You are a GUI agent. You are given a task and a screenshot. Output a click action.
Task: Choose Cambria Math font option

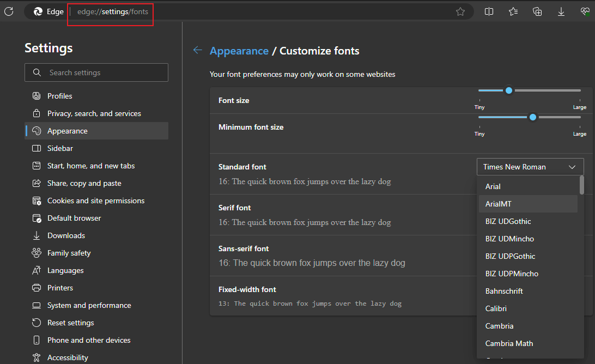pos(528,343)
